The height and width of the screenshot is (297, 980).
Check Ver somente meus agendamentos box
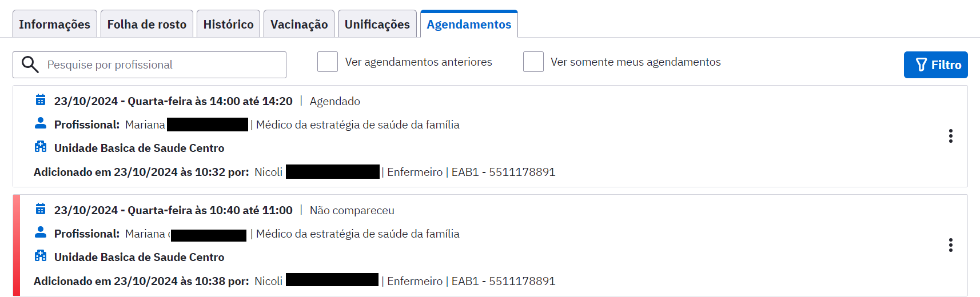[x=533, y=62]
